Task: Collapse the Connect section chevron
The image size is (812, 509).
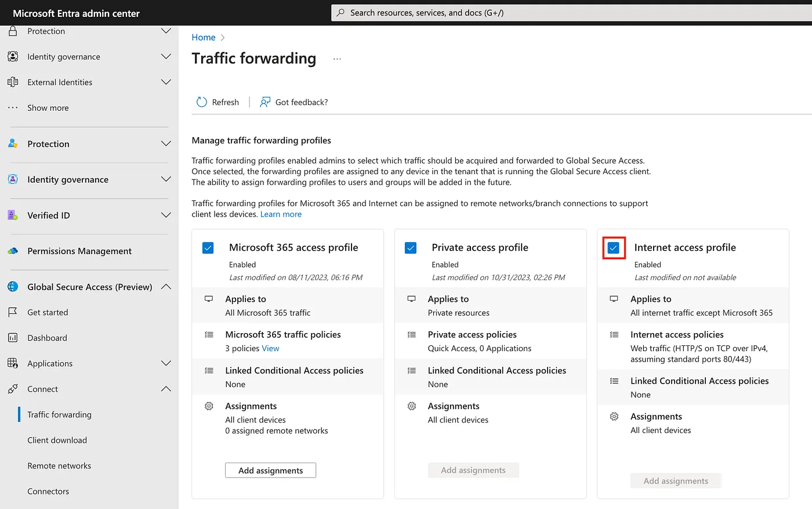Action: [x=166, y=389]
